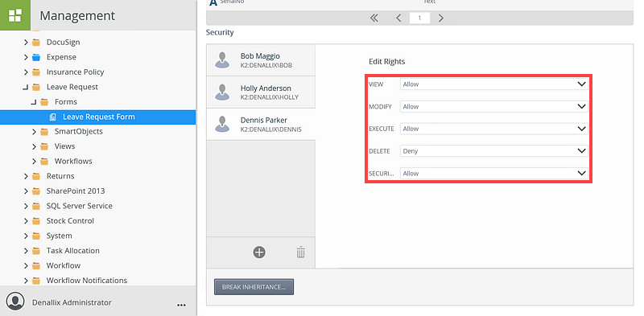Click the blue Expense folder icon

click(x=36, y=57)
